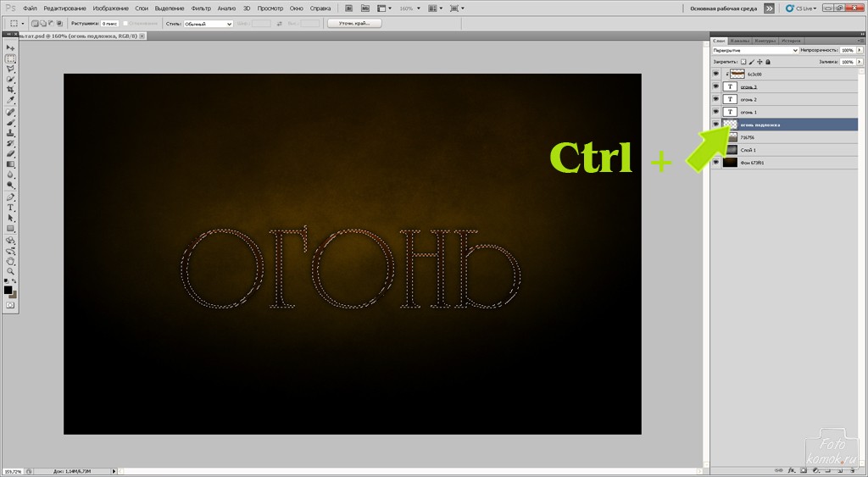Image resolution: width=868 pixels, height=477 pixels.
Task: Select the Path Selection tool
Action: (10, 219)
